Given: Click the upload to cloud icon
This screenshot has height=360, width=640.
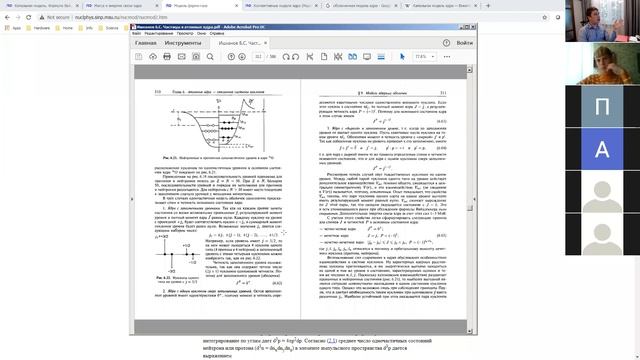Looking at the screenshot, I should 153,57.
